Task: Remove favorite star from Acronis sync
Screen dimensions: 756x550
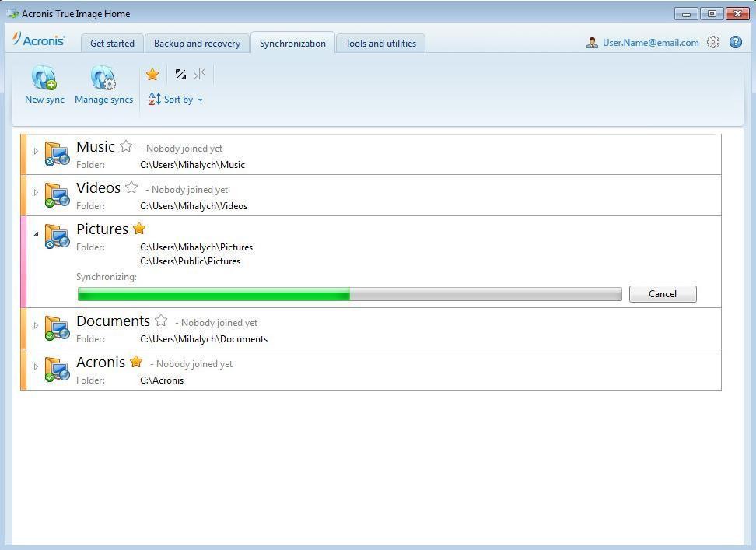Action: tap(136, 362)
